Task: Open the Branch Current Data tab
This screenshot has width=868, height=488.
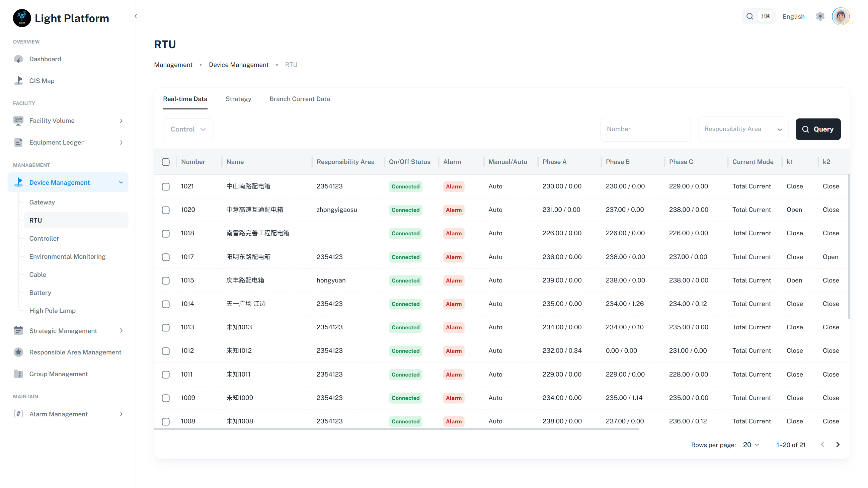Action: tap(299, 99)
